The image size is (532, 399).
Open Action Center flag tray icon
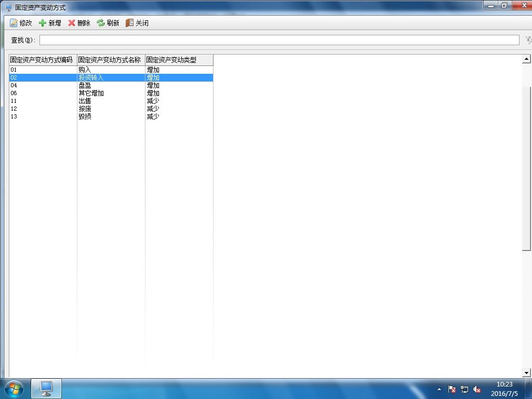click(452, 389)
